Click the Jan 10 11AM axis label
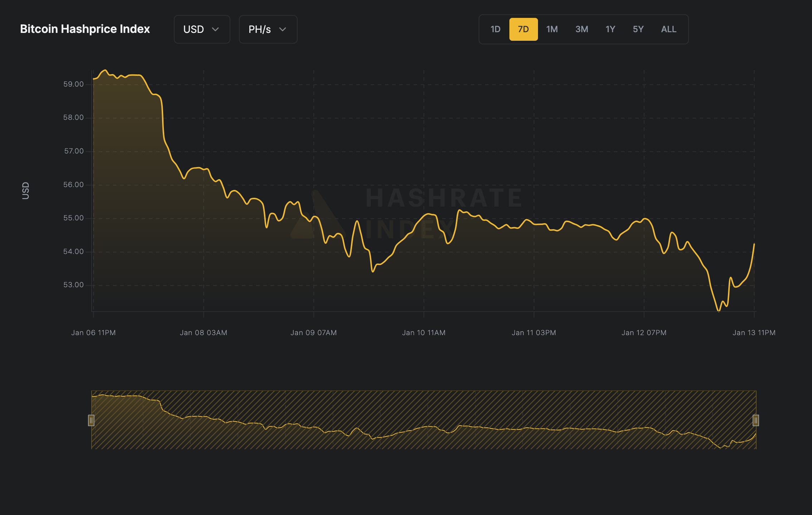This screenshot has width=812, height=515. (x=424, y=333)
